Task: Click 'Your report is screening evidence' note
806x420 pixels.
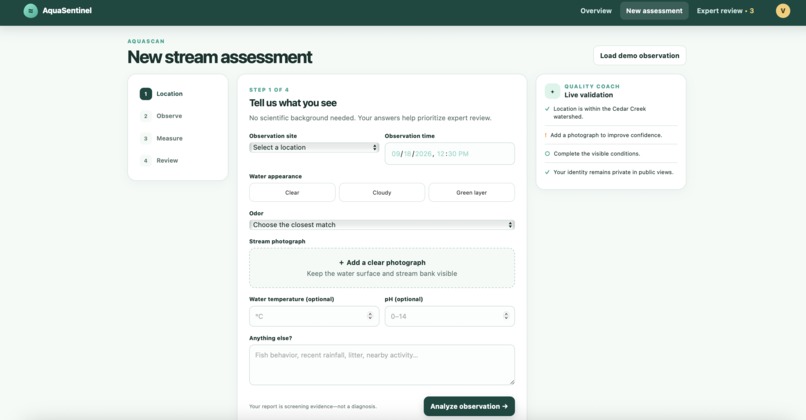Action: click(313, 407)
